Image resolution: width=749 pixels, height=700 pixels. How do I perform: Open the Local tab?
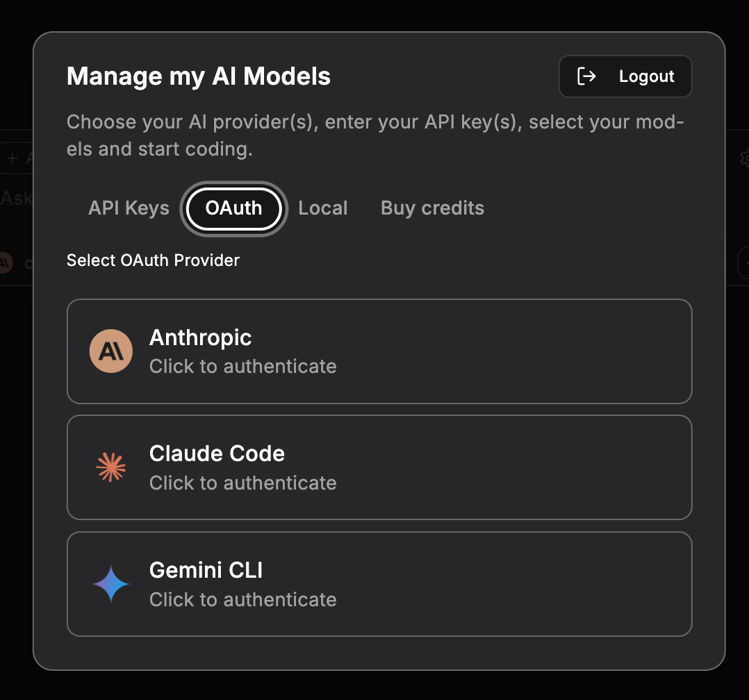(x=322, y=208)
